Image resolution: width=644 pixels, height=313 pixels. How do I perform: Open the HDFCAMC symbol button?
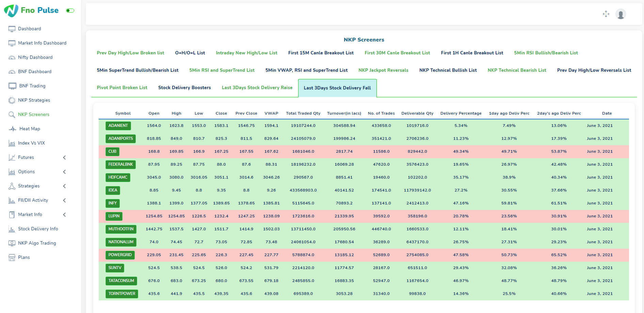click(118, 178)
